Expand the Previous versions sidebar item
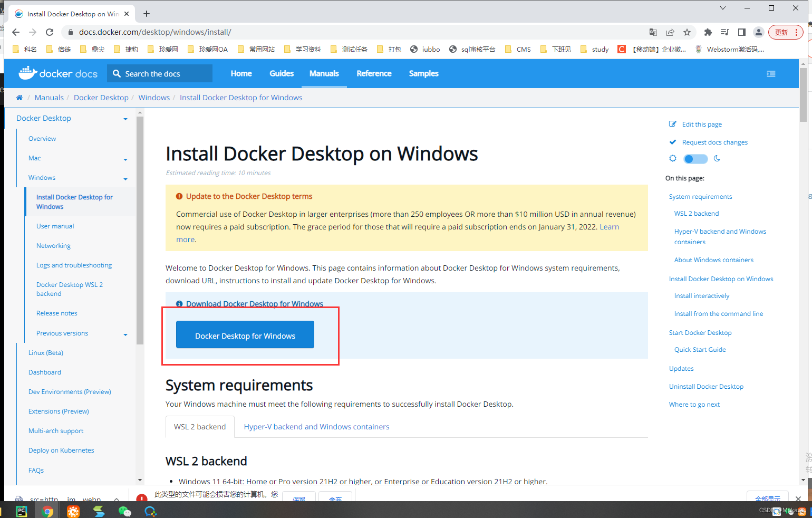 [x=125, y=334]
